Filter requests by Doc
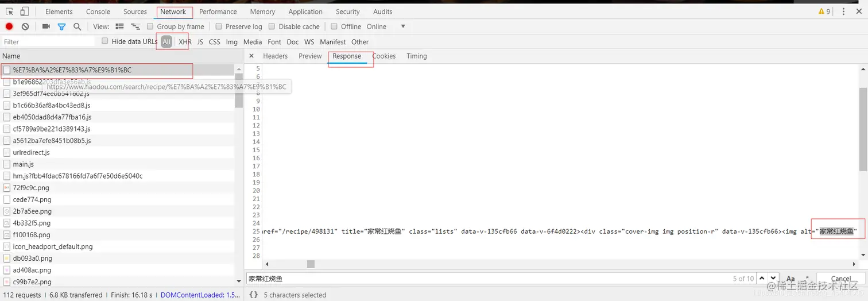The height and width of the screenshot is (301, 868). [293, 42]
